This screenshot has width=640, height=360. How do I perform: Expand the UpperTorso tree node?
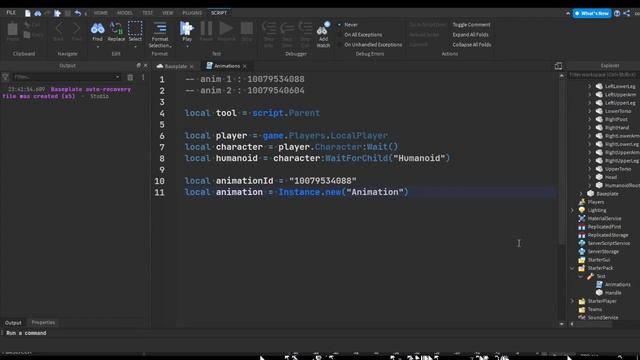point(589,169)
